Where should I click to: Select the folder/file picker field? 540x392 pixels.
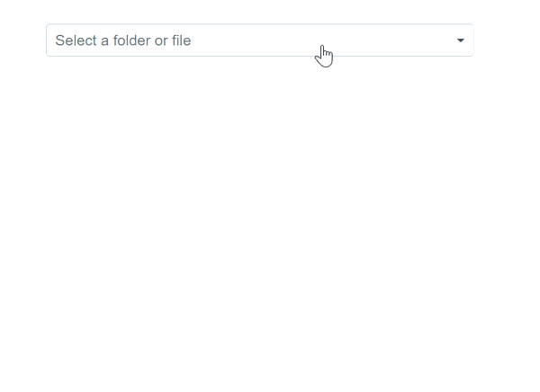[x=260, y=40]
